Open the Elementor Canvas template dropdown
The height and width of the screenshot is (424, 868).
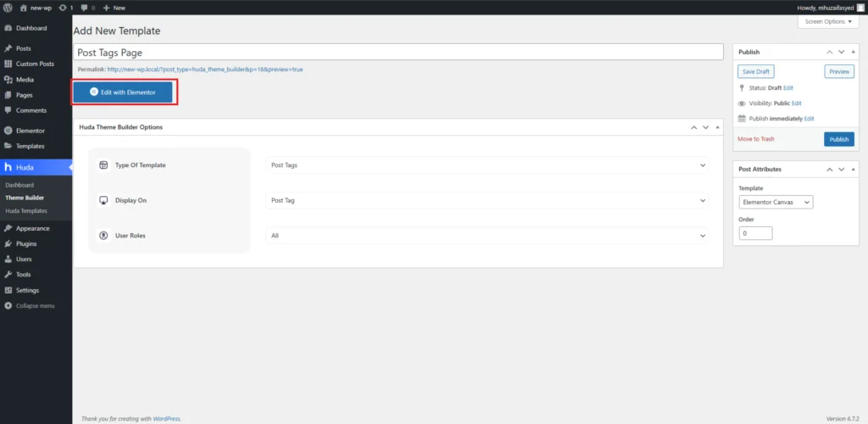(776, 203)
